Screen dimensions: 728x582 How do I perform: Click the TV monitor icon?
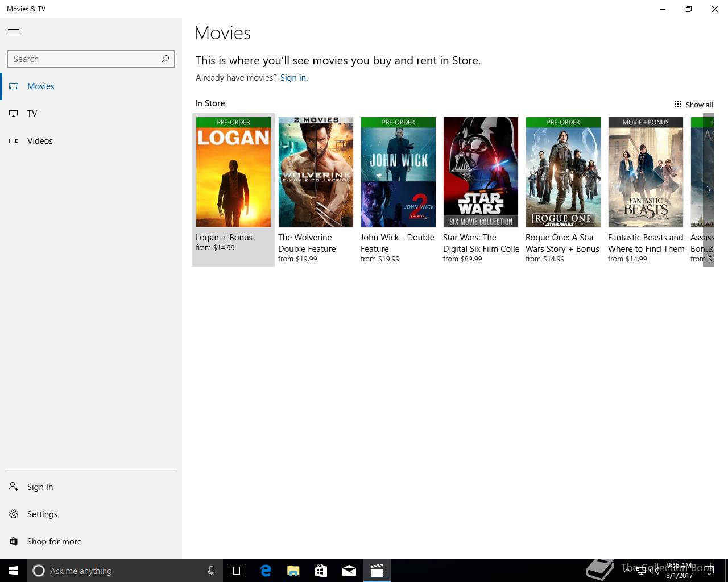[x=14, y=114]
